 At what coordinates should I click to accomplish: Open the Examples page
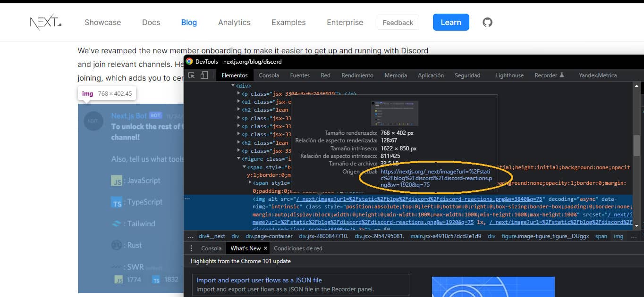pos(288,22)
